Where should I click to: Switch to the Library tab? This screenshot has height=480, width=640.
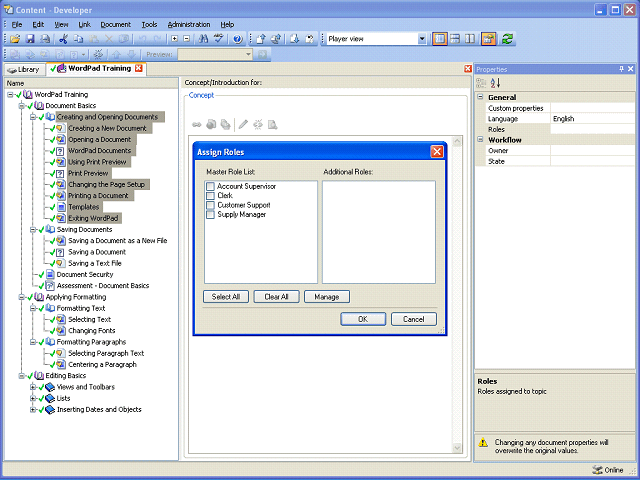[24, 69]
